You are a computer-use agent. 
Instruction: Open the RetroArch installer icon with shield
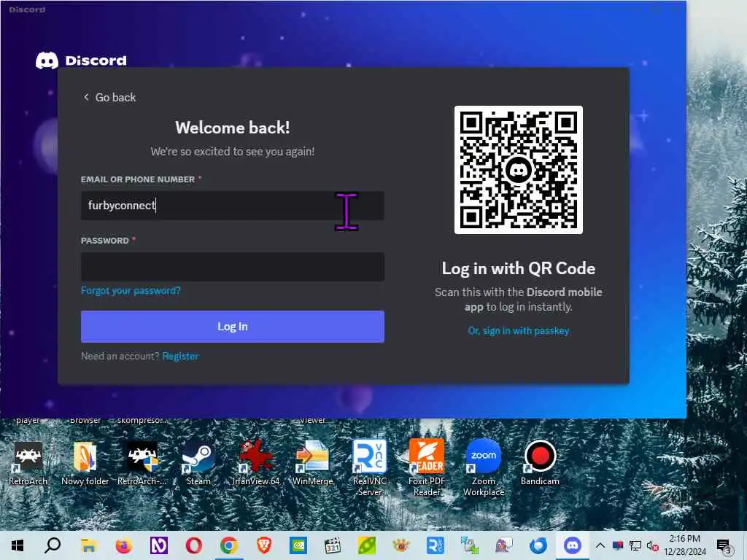(142, 463)
